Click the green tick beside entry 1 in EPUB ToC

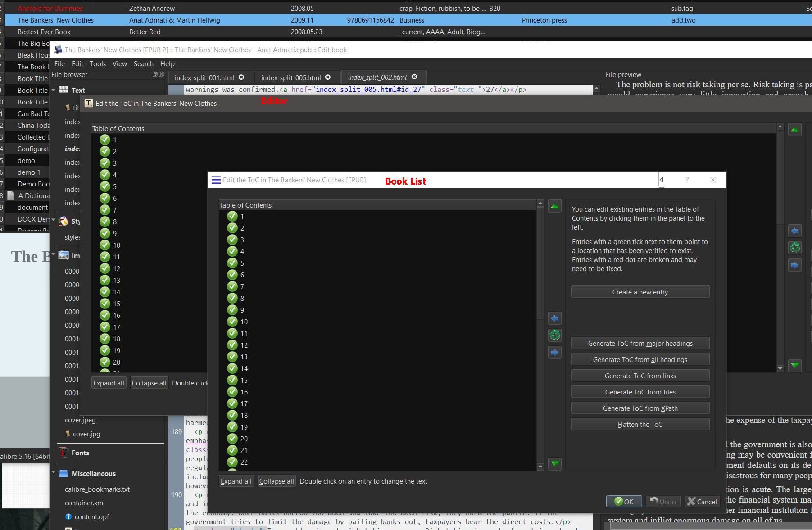click(x=232, y=216)
